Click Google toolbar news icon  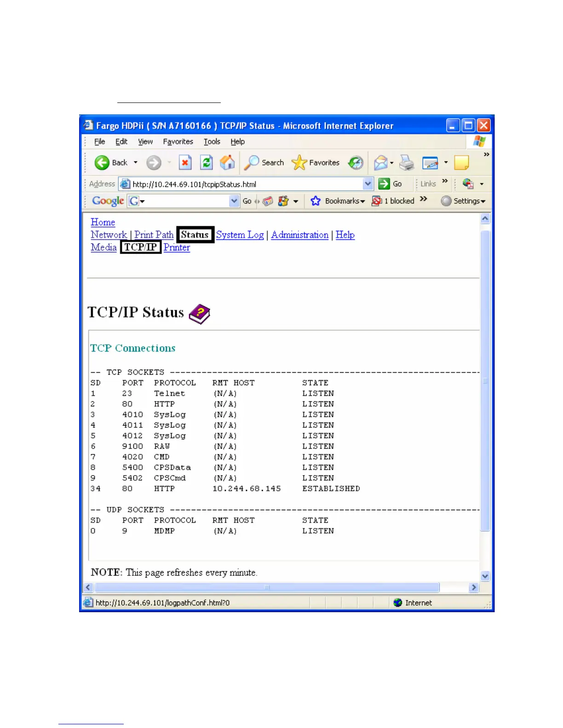point(268,201)
